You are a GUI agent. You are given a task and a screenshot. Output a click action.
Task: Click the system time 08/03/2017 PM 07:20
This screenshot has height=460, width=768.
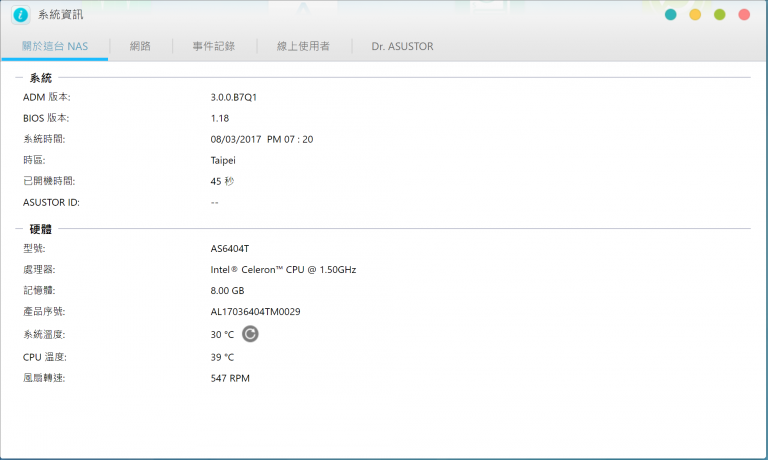262,140
